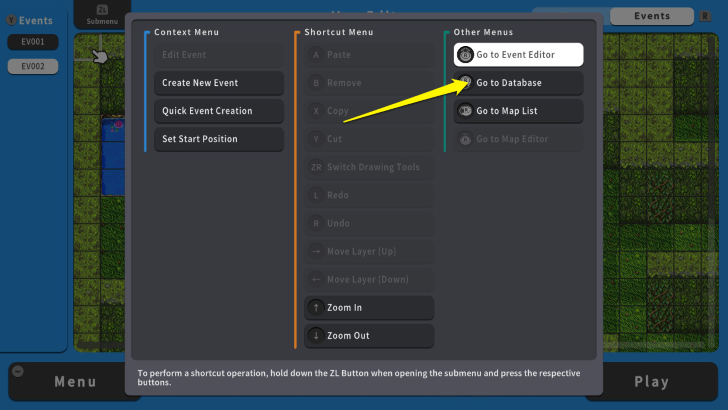Switch to the Events tab at top right
The image size is (728, 410).
coord(652,16)
